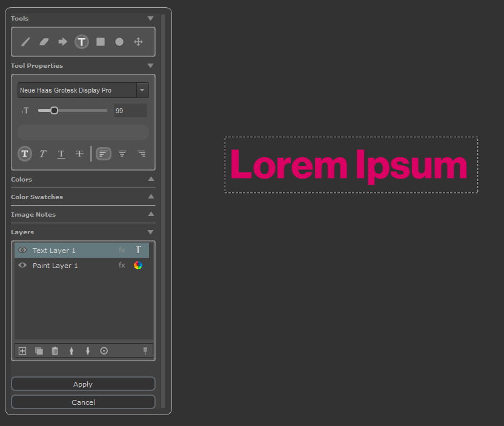This screenshot has height=426, width=504.
Task: Activate the Move tool
Action: point(138,42)
